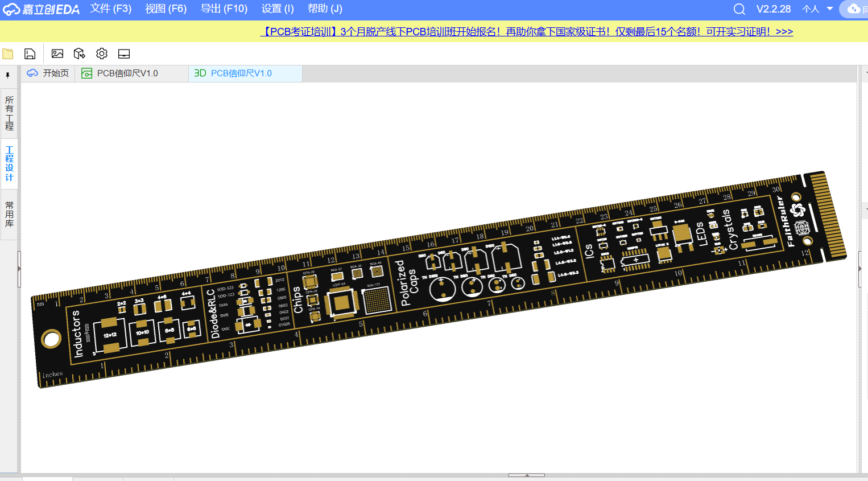Image resolution: width=868 pixels, height=481 pixels.
Task: Open the 导出 (F10) menu
Action: [x=224, y=9]
